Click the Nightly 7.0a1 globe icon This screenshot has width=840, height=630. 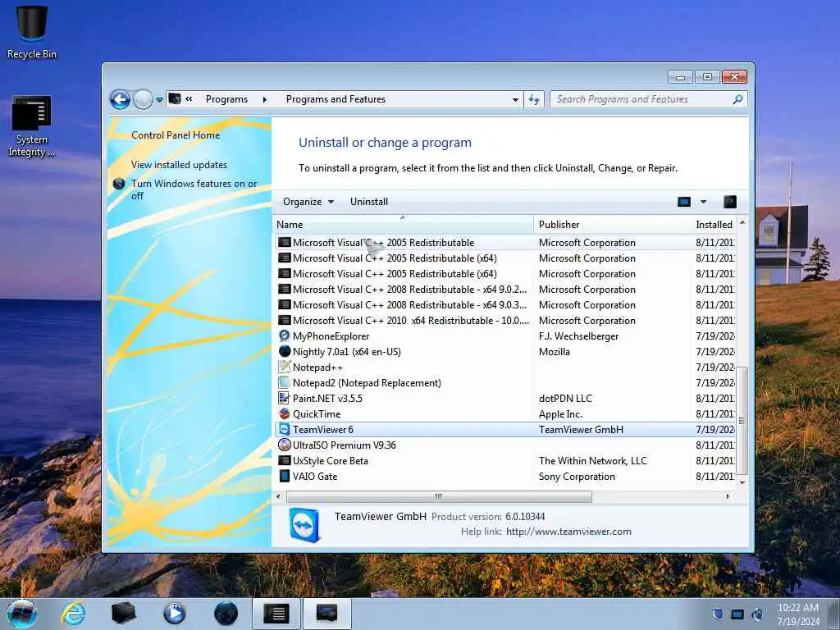[285, 351]
